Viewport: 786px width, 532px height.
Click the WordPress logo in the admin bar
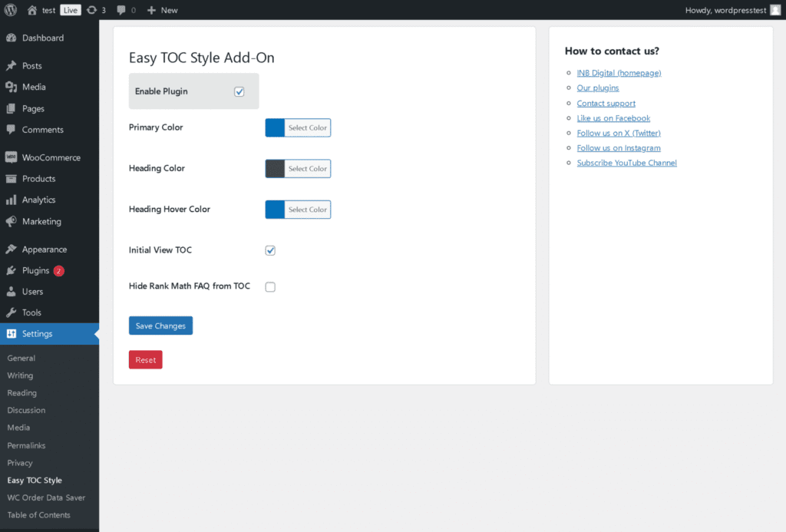tap(8, 10)
